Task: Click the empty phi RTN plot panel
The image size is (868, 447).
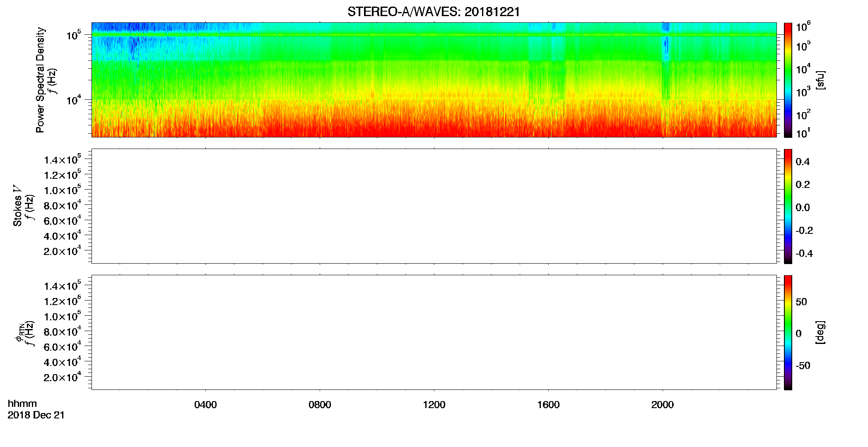Action: pos(434,332)
